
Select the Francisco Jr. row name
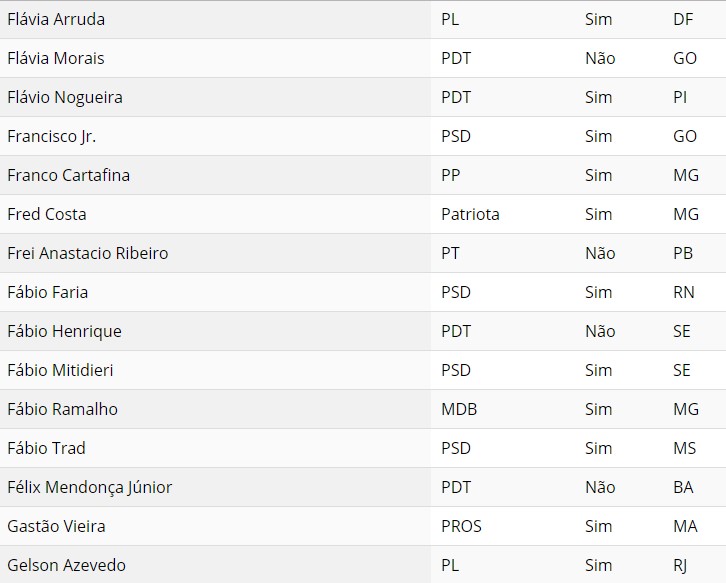coord(52,136)
